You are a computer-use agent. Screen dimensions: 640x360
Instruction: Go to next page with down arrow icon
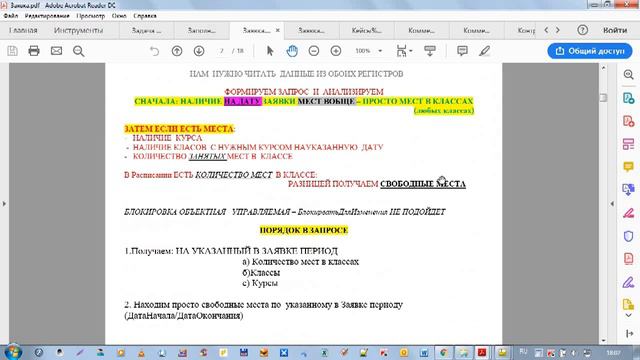pyautogui.click(x=199, y=51)
